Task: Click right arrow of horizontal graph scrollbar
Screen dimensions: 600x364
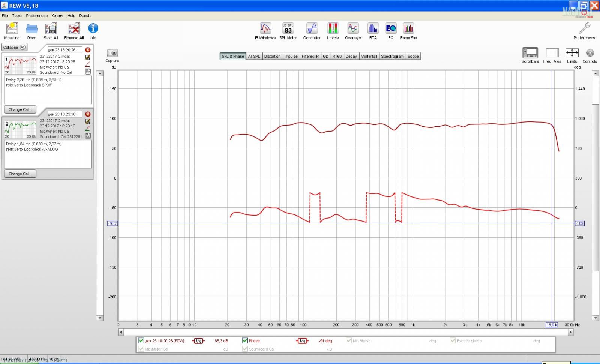Action: [571, 332]
